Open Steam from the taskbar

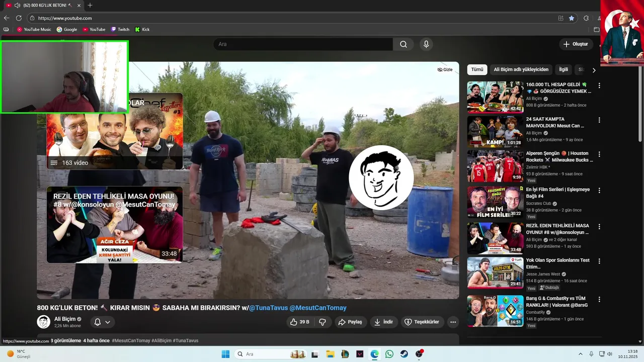404,354
